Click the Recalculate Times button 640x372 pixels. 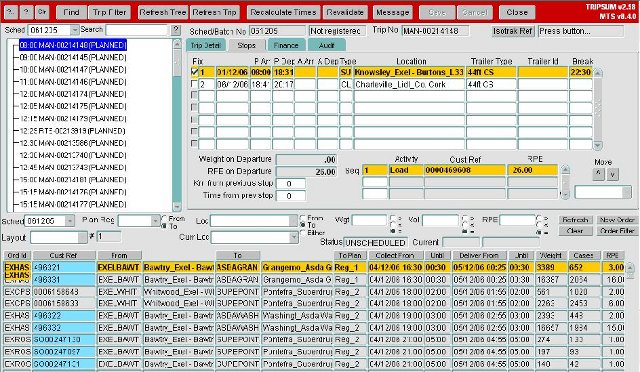tap(283, 12)
